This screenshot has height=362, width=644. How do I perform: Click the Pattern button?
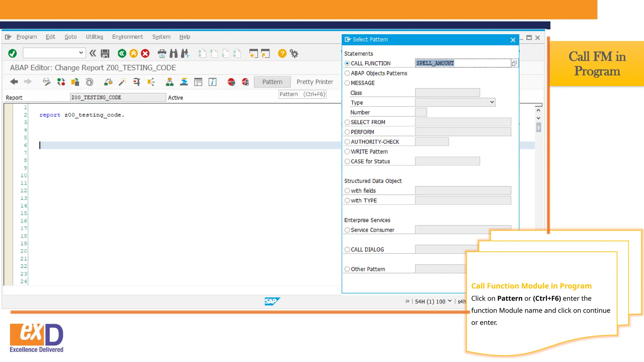[272, 82]
